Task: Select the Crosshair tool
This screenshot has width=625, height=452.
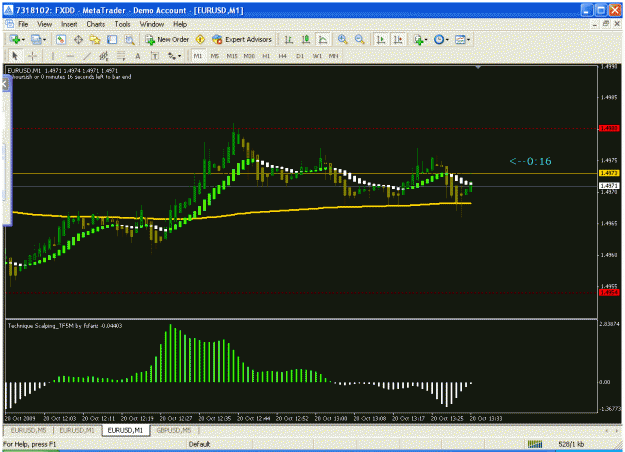Action: 32,56
